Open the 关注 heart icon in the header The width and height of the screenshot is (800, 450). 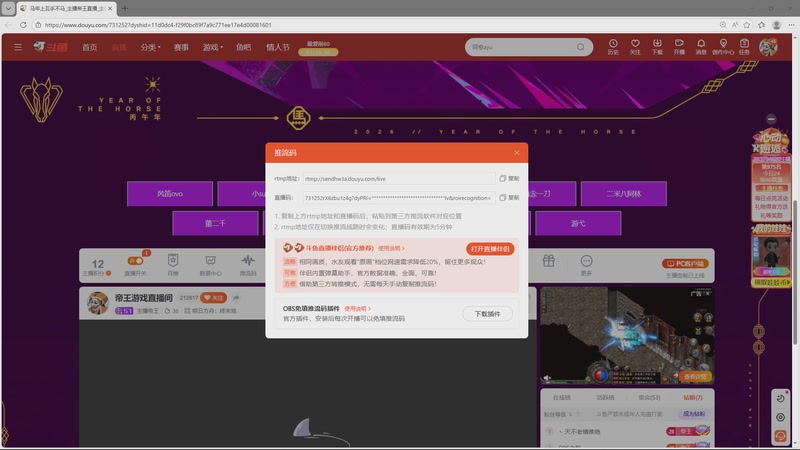coord(635,47)
